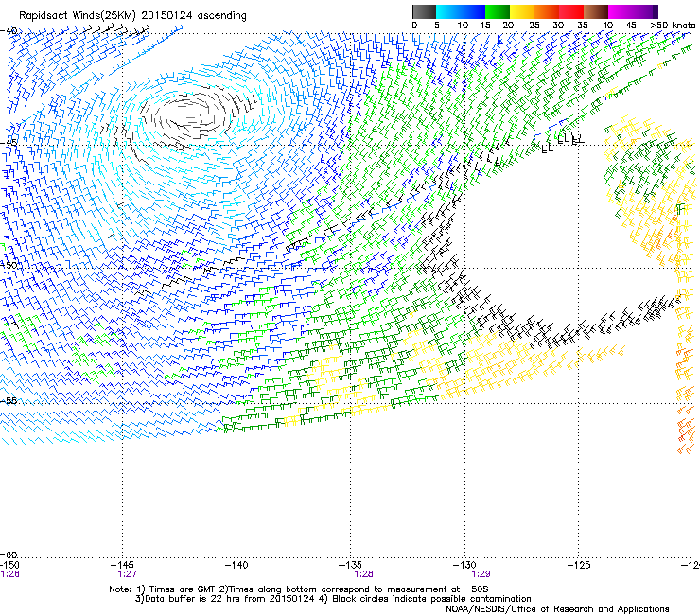Click the magenta 40-45 knots legend swatch
The image size is (700, 615).
(x=621, y=11)
